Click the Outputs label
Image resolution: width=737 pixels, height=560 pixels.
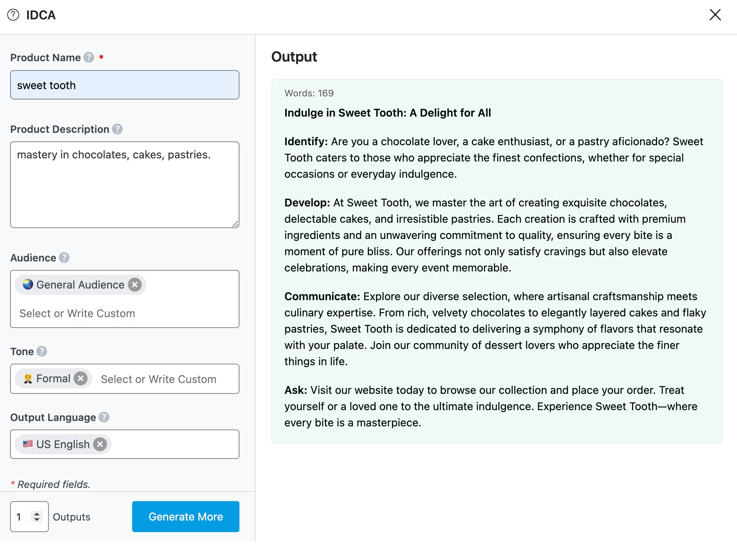point(71,517)
